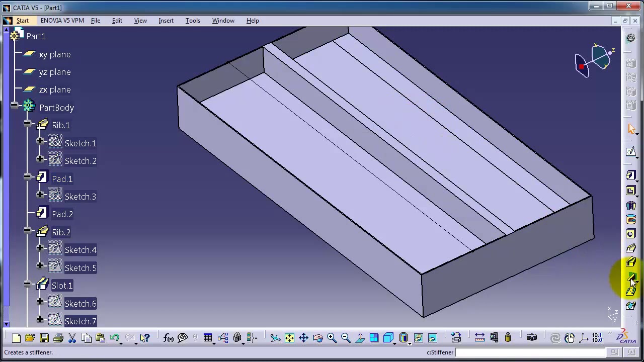Toggle the Multi-View layout icon

click(374, 338)
